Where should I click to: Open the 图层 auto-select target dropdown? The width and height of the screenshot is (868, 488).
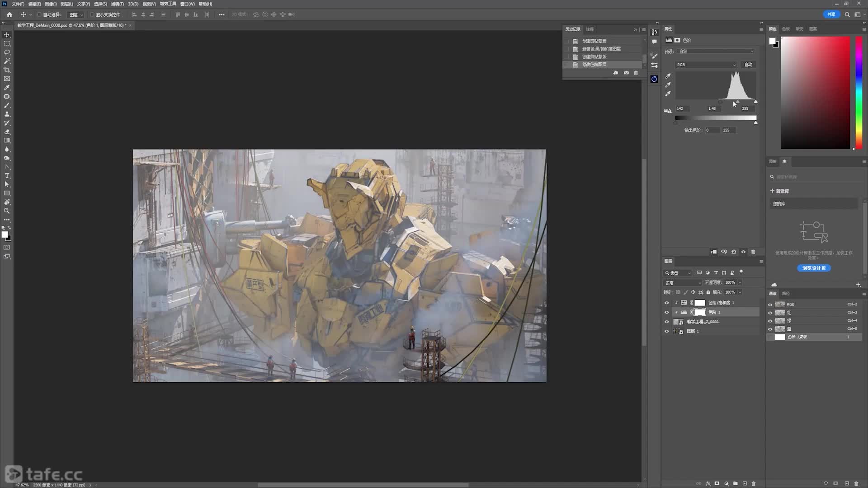(76, 14)
